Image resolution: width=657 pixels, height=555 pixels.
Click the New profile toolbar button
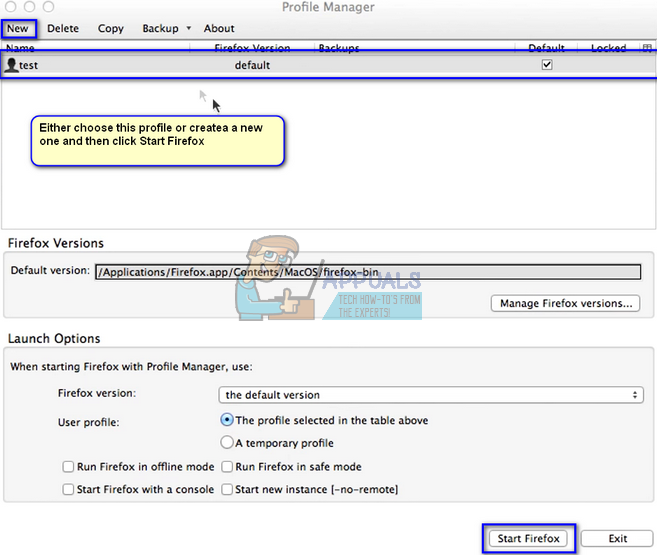pos(18,28)
